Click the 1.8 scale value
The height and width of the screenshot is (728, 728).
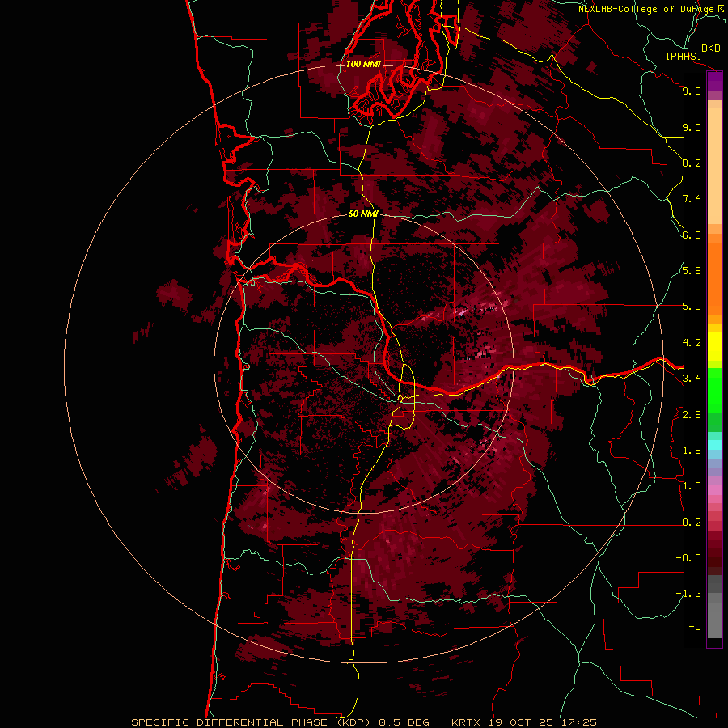[x=692, y=451]
